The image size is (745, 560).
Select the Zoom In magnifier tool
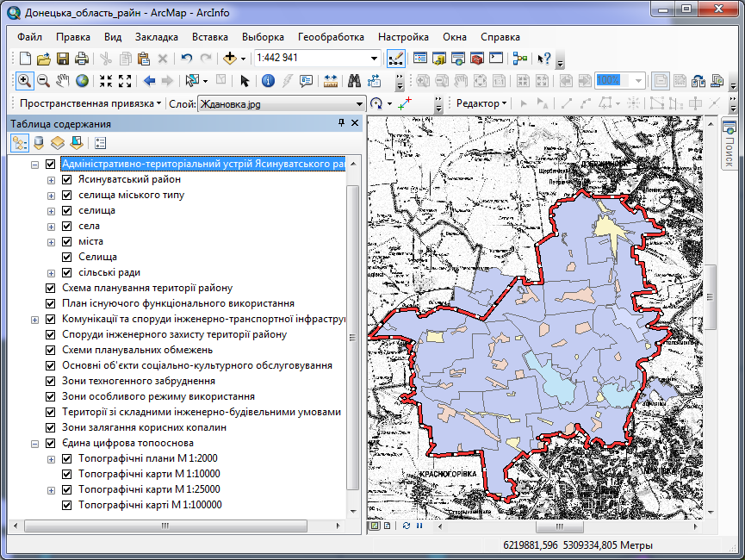coord(24,81)
